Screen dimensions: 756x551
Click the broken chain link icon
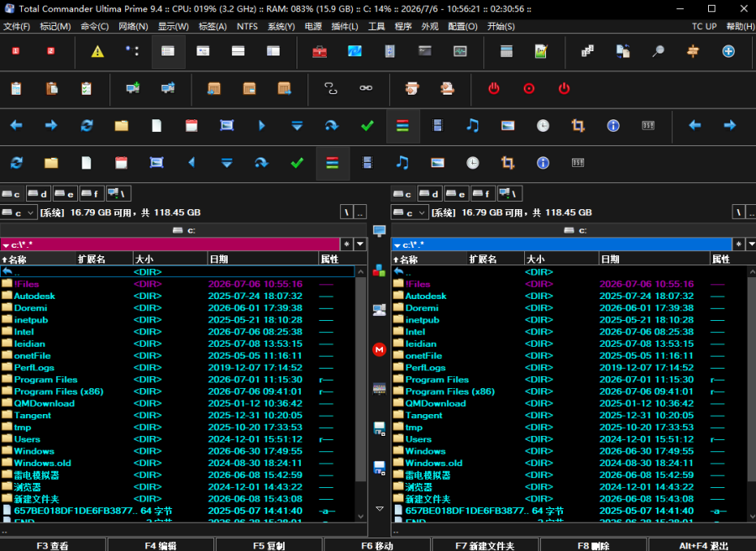(x=331, y=88)
